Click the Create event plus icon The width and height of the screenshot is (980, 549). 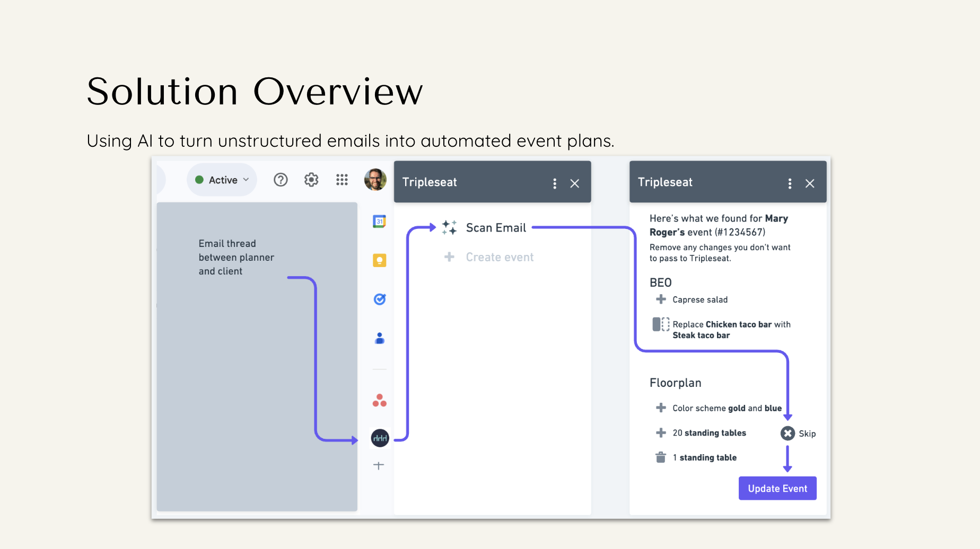coord(449,257)
